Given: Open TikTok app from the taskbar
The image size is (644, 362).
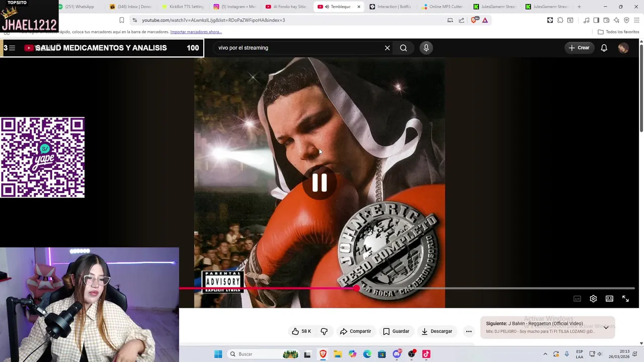Looking at the screenshot, I should (x=426, y=354).
